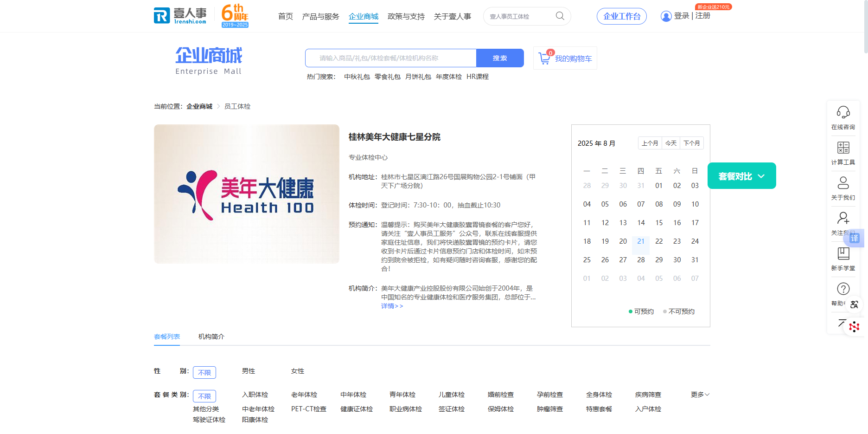Open the shopping cart icon
The image size is (868, 434).
coord(544,58)
